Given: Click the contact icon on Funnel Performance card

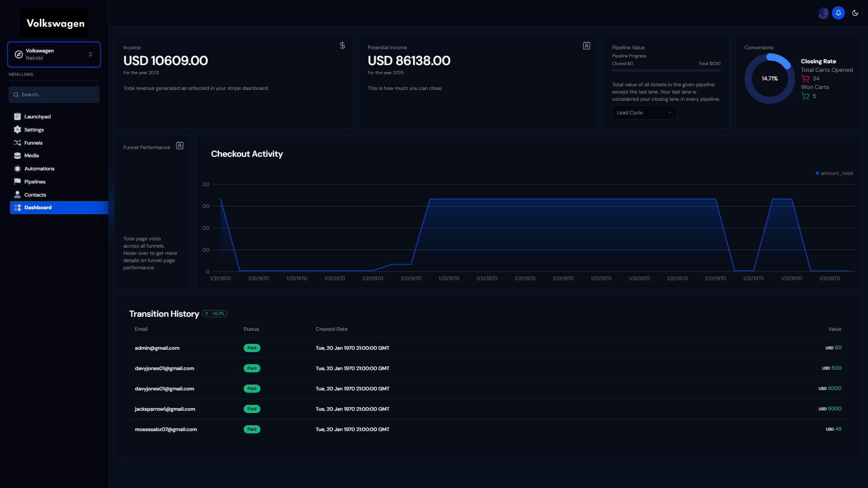Looking at the screenshot, I should point(179,145).
